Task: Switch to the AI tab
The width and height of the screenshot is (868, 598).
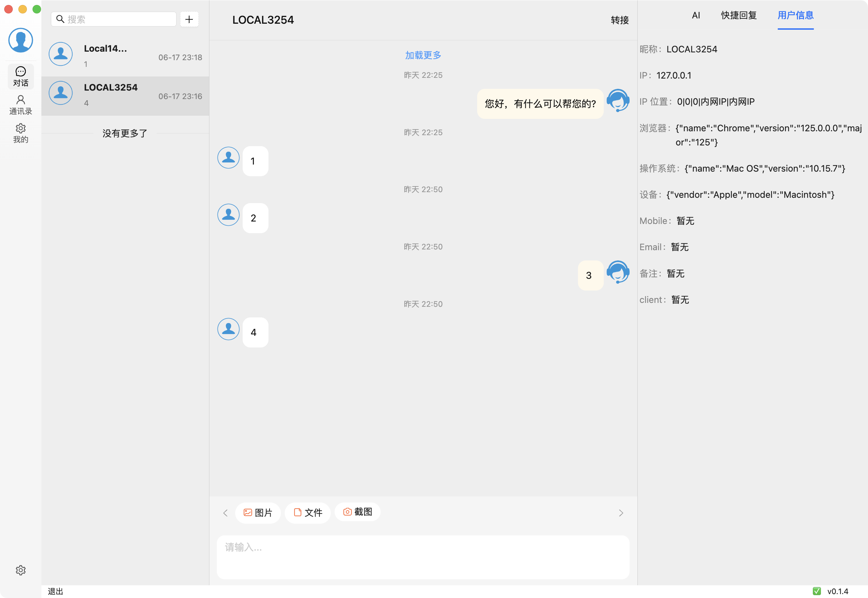Action: 696,15
